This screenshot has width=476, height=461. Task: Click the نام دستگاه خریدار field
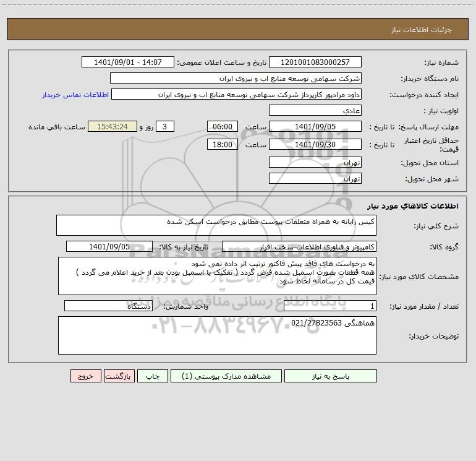pos(236,78)
